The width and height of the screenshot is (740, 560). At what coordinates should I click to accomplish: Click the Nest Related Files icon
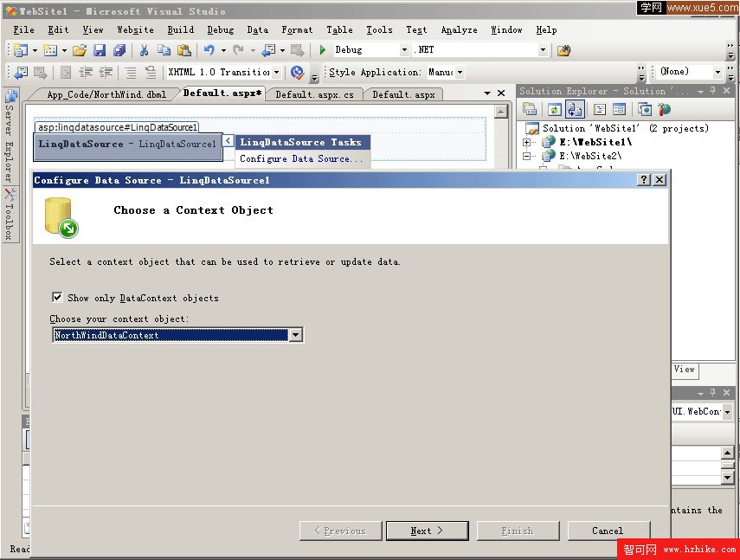coord(575,109)
